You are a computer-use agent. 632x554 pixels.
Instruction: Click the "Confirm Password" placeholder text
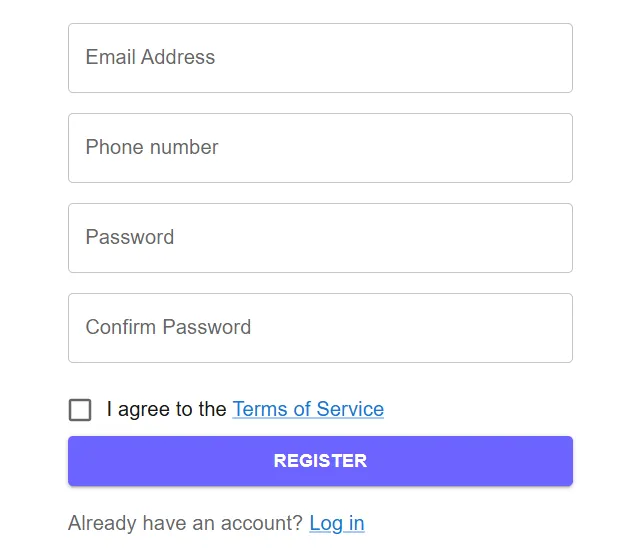[x=168, y=327]
